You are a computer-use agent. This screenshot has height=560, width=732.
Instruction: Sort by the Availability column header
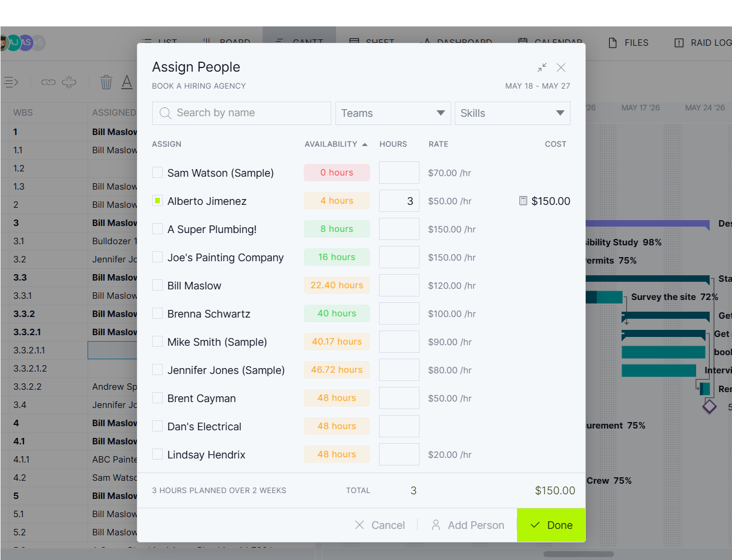(x=336, y=144)
